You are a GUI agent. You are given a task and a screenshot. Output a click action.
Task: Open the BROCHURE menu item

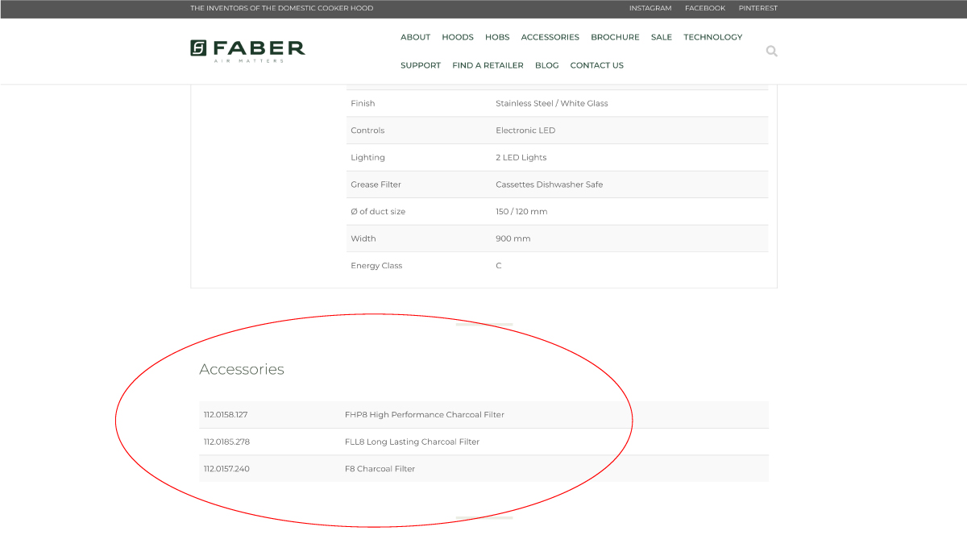tap(615, 37)
